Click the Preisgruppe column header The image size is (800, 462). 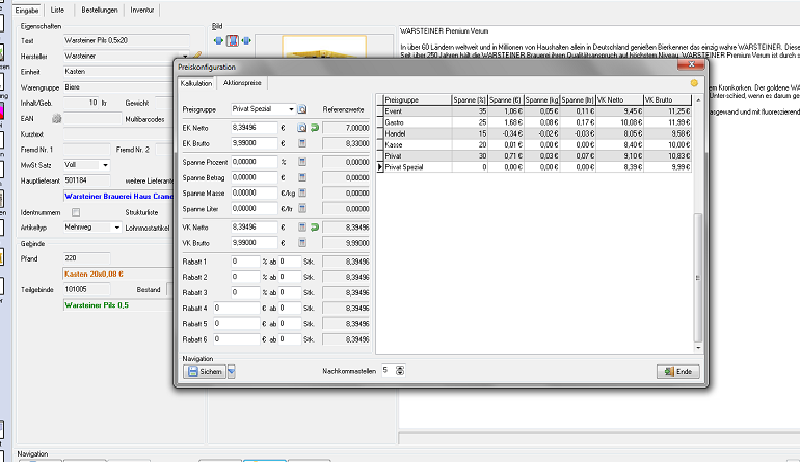click(417, 100)
